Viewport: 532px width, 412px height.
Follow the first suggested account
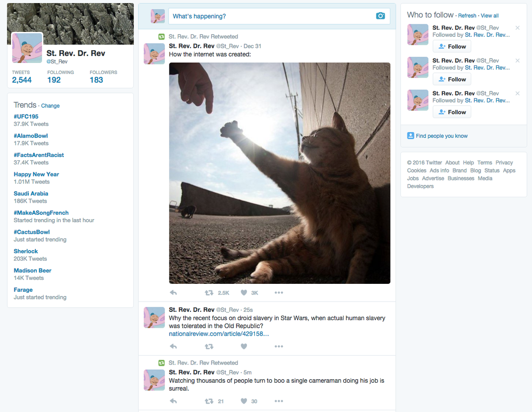[x=452, y=47]
